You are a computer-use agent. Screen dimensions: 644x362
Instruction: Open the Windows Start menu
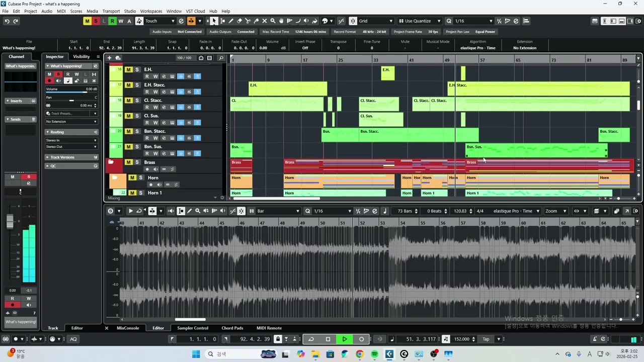click(196, 354)
